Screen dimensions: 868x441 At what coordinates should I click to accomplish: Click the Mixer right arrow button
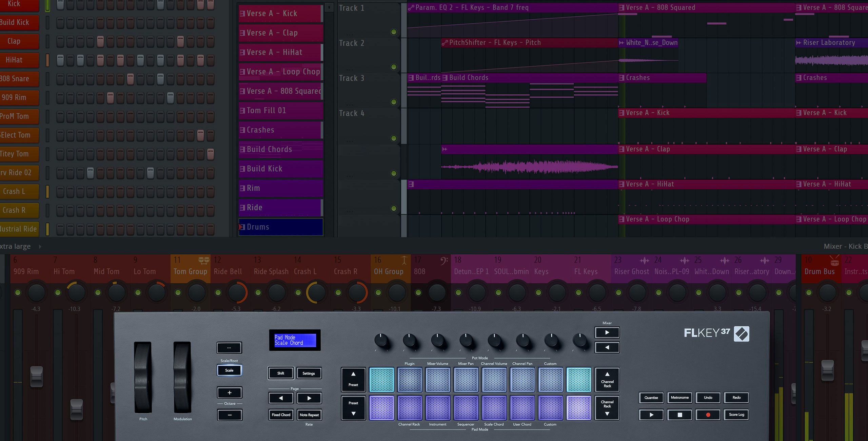click(607, 333)
